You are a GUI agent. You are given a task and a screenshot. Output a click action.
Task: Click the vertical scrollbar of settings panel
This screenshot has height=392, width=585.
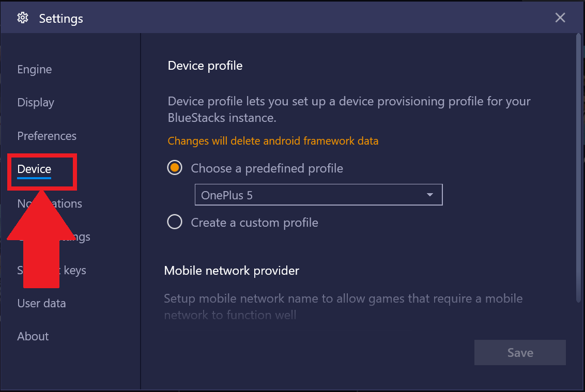click(578, 168)
